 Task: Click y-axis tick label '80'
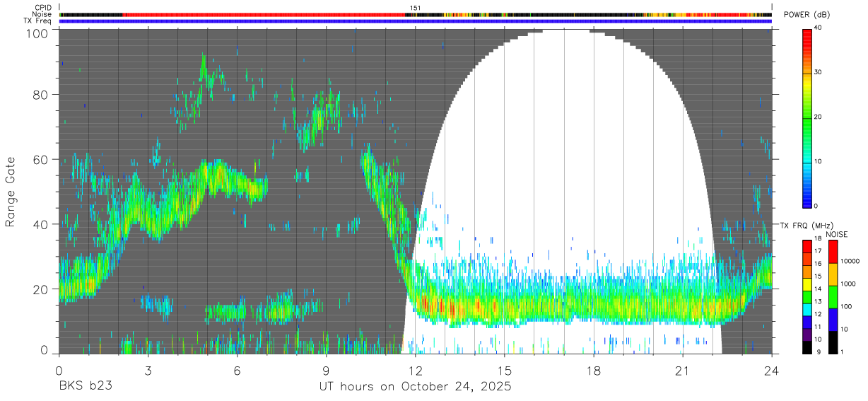click(42, 94)
